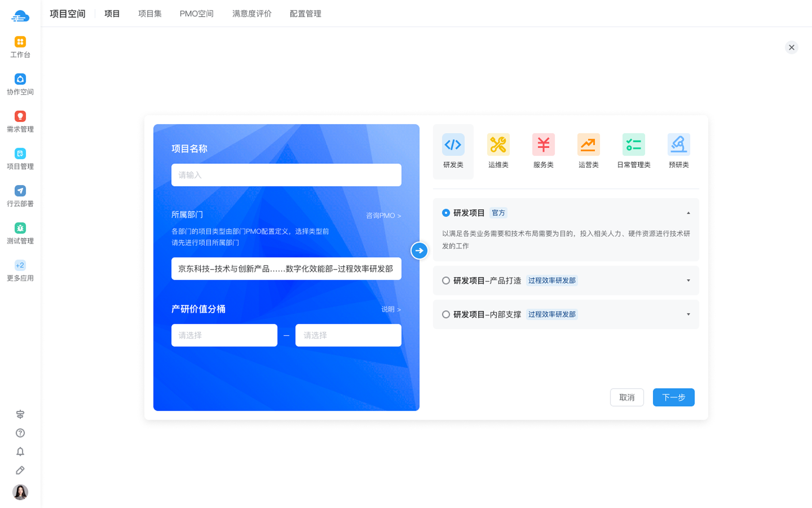Select the 服务类 yen category icon
Image resolution: width=812 pixels, height=508 pixels.
[543, 145]
